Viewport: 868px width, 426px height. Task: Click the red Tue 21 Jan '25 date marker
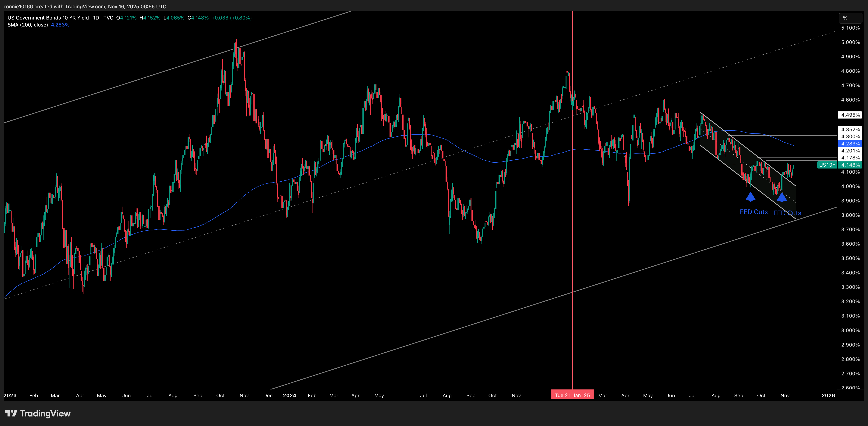point(572,394)
